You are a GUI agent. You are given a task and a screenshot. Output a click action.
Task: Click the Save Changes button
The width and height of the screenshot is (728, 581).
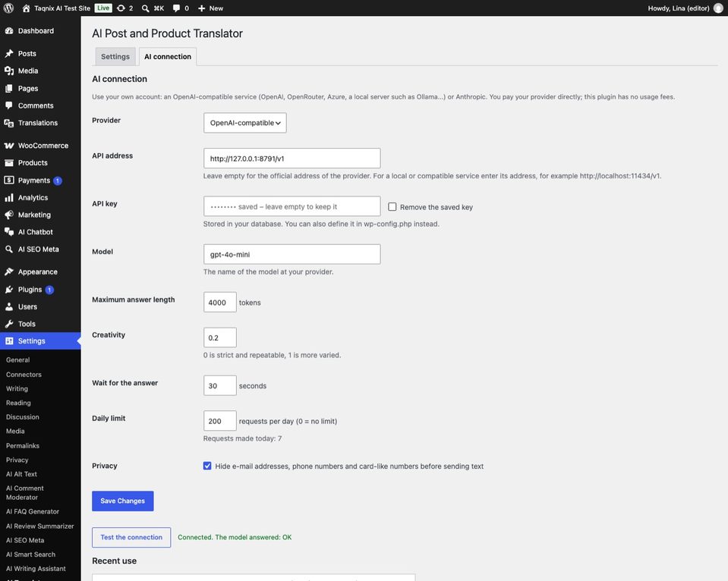pyautogui.click(x=122, y=501)
